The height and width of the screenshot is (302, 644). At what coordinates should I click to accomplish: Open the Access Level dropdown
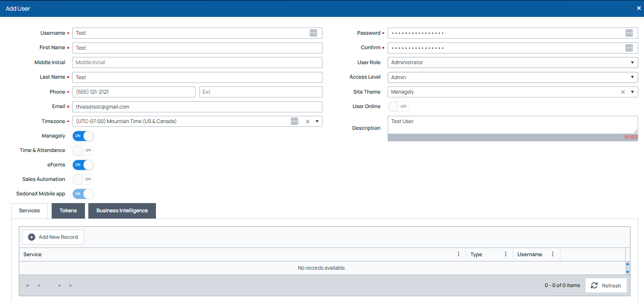[513, 77]
